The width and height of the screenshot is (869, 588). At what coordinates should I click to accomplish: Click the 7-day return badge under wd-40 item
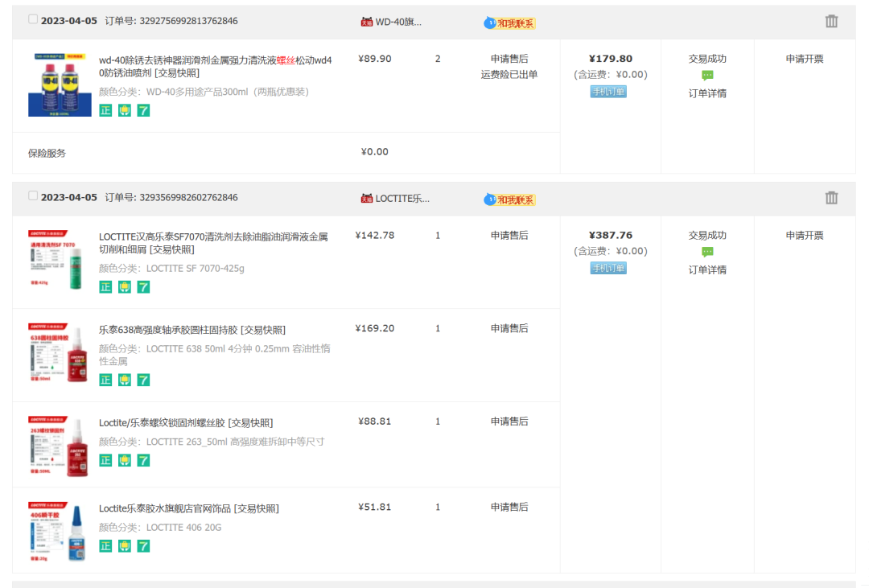tap(143, 110)
